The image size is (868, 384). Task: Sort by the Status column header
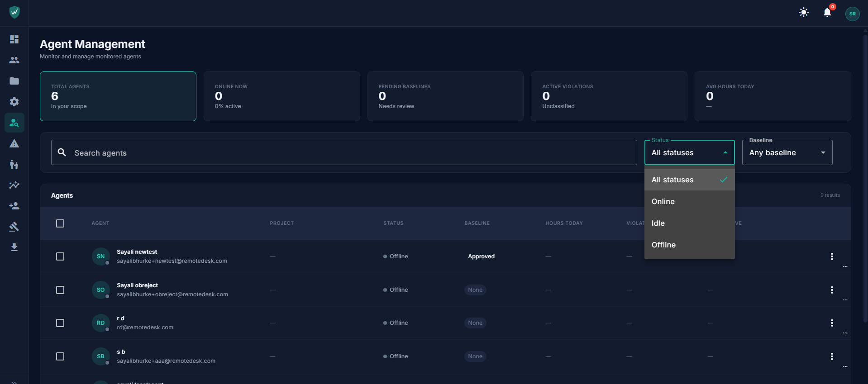coord(393,223)
